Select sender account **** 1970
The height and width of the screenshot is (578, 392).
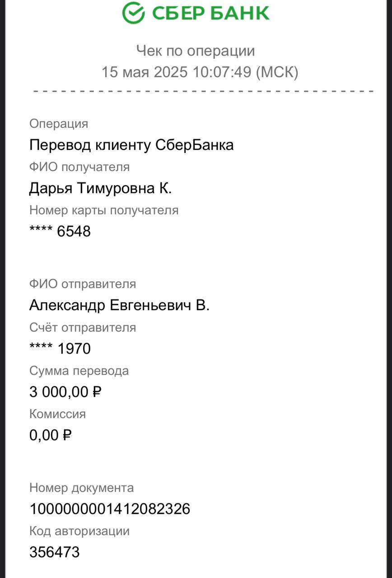pyautogui.click(x=60, y=349)
